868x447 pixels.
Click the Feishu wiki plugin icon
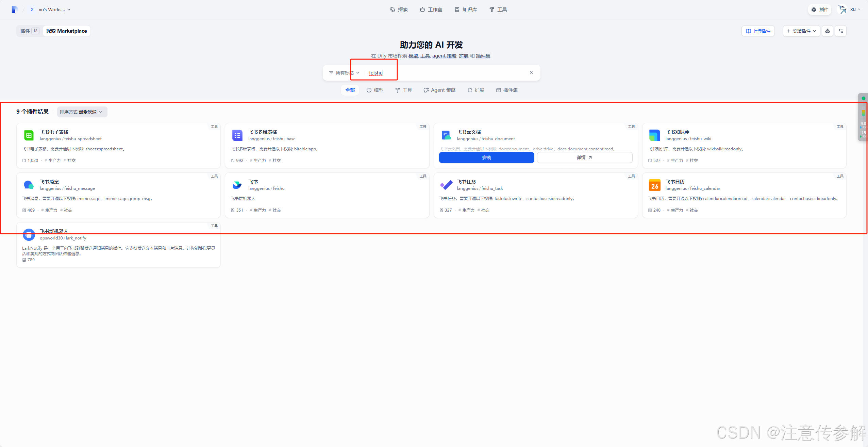[654, 135]
